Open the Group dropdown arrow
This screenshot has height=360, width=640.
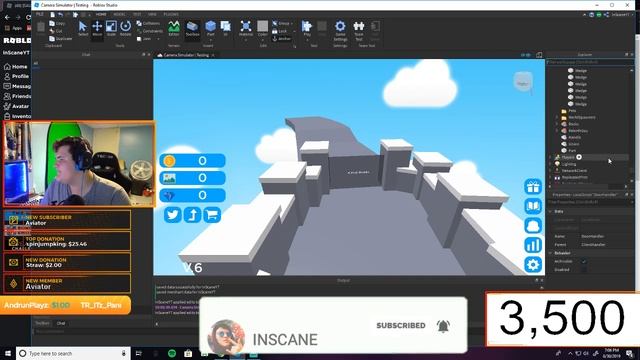(x=292, y=23)
